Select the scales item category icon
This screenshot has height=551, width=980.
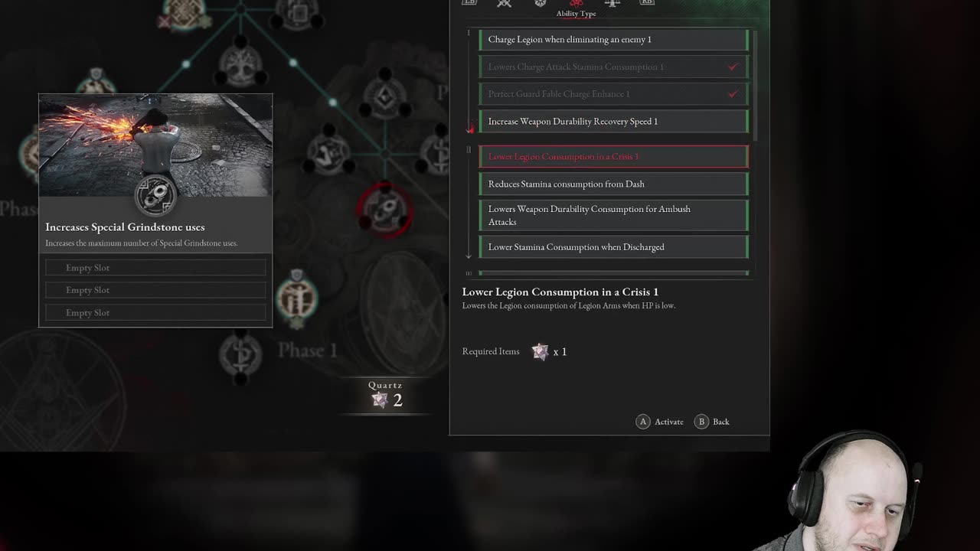pos(612,3)
